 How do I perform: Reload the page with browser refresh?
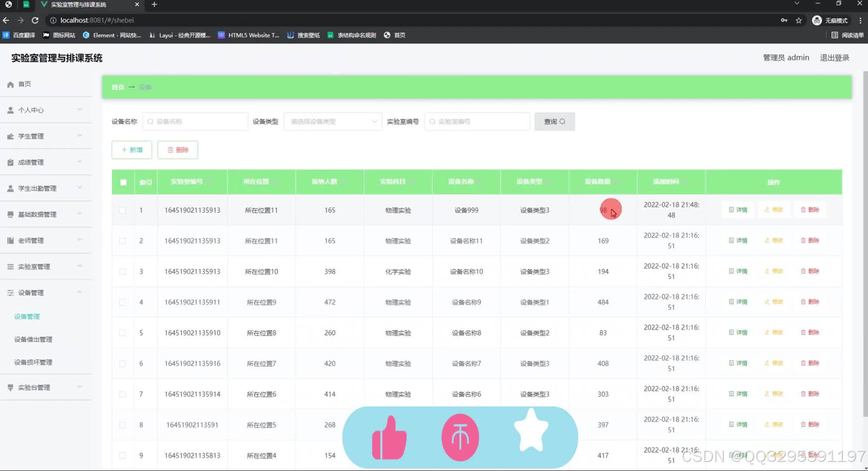pos(35,20)
